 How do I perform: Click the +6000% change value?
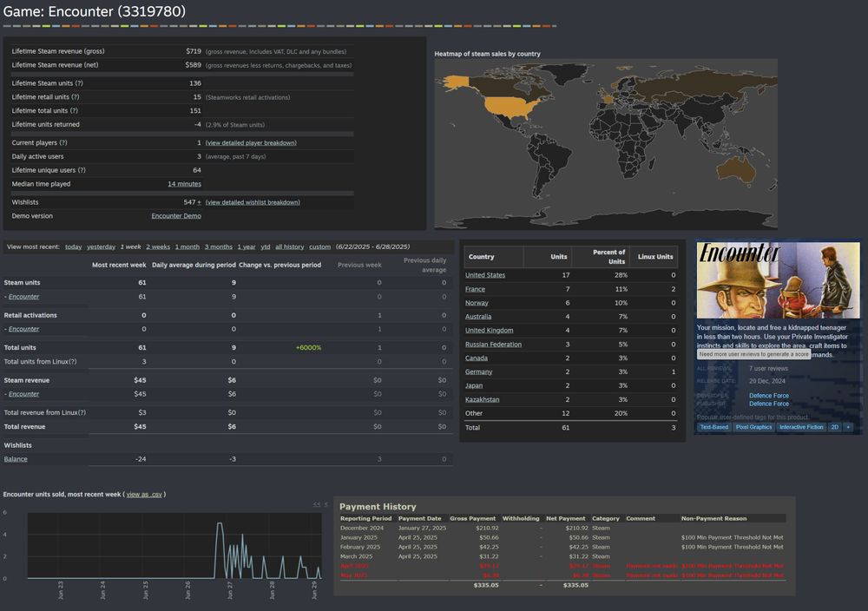coord(308,347)
